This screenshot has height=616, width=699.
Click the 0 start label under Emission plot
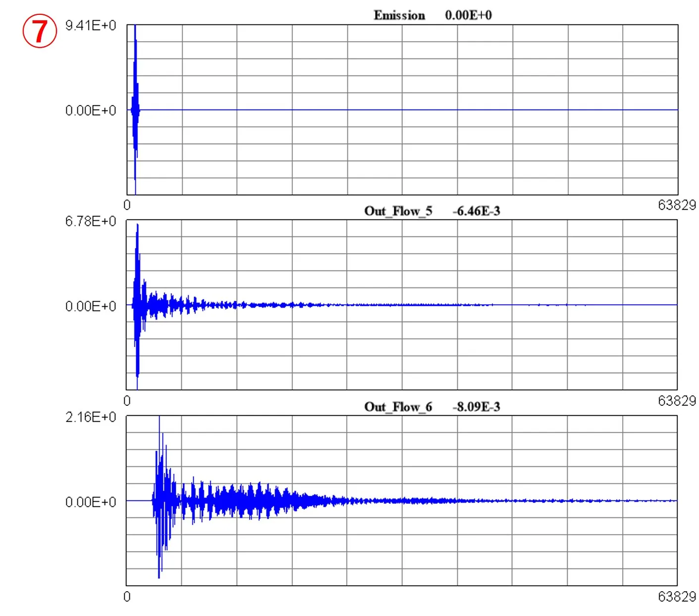[x=127, y=205]
